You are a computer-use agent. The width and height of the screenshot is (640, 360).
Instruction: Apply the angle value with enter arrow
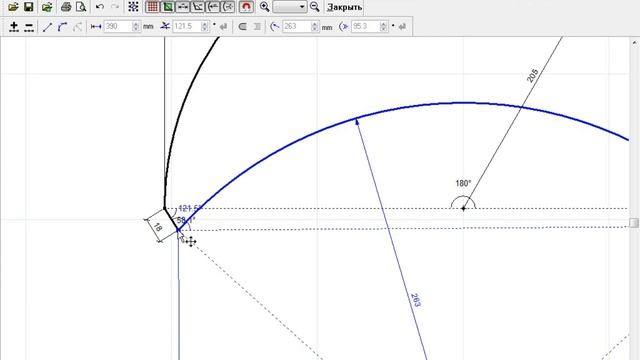(x=223, y=27)
